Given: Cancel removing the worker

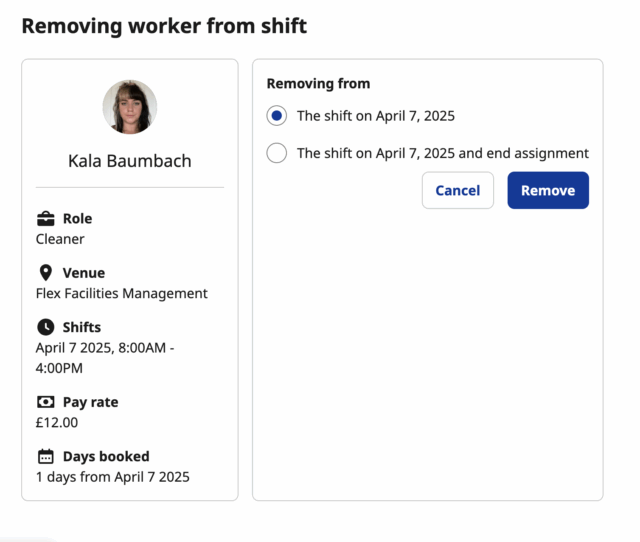Looking at the screenshot, I should pos(458,190).
